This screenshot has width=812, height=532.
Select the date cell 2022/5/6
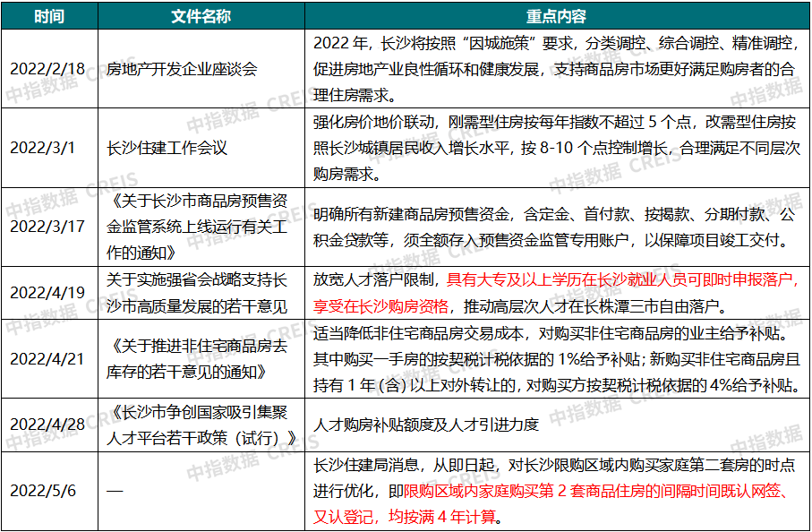pyautogui.click(x=42, y=491)
